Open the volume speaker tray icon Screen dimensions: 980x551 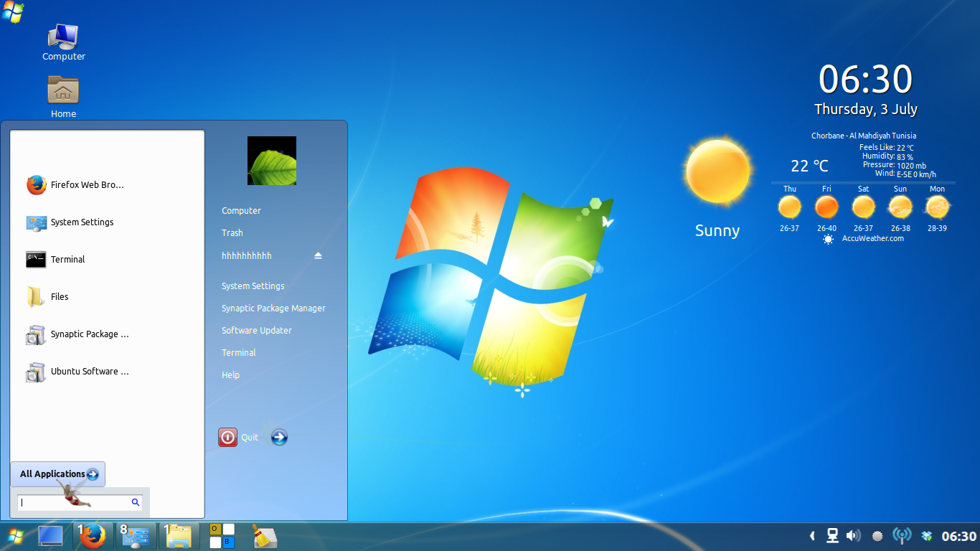pos(853,536)
